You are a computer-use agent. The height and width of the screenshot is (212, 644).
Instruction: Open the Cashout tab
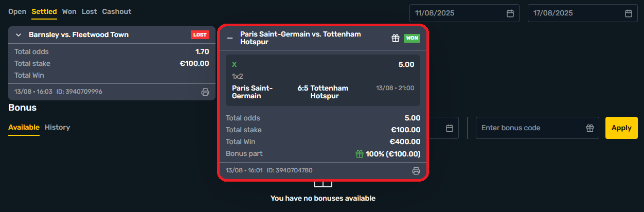(x=117, y=11)
